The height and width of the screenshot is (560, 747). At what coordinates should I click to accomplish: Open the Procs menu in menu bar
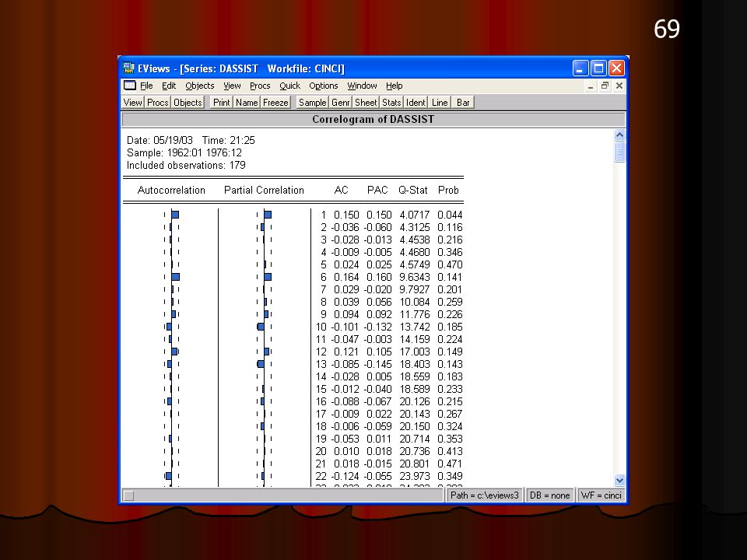pyautogui.click(x=260, y=86)
